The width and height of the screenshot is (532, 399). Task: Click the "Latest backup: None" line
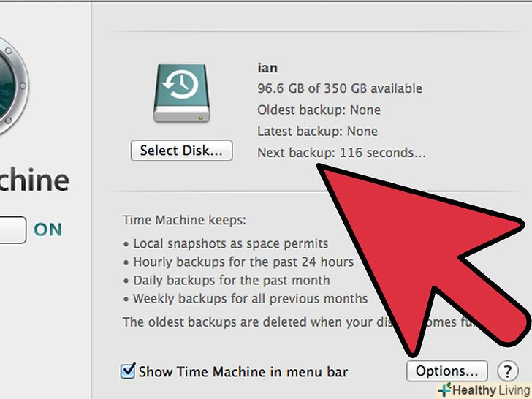(317, 132)
